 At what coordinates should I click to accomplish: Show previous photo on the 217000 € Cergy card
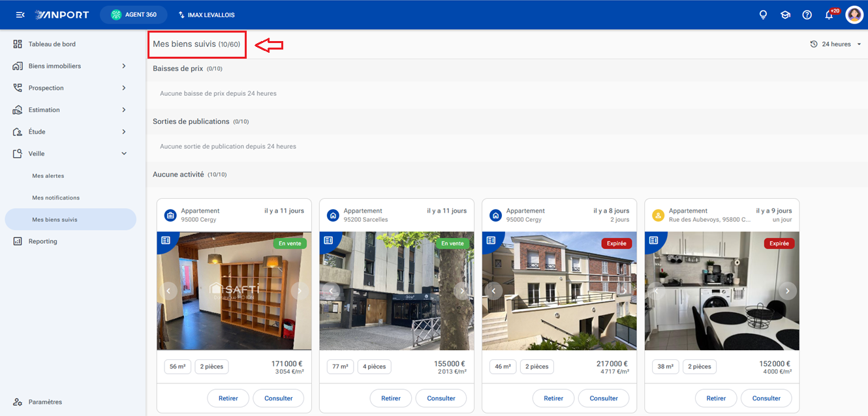click(494, 291)
